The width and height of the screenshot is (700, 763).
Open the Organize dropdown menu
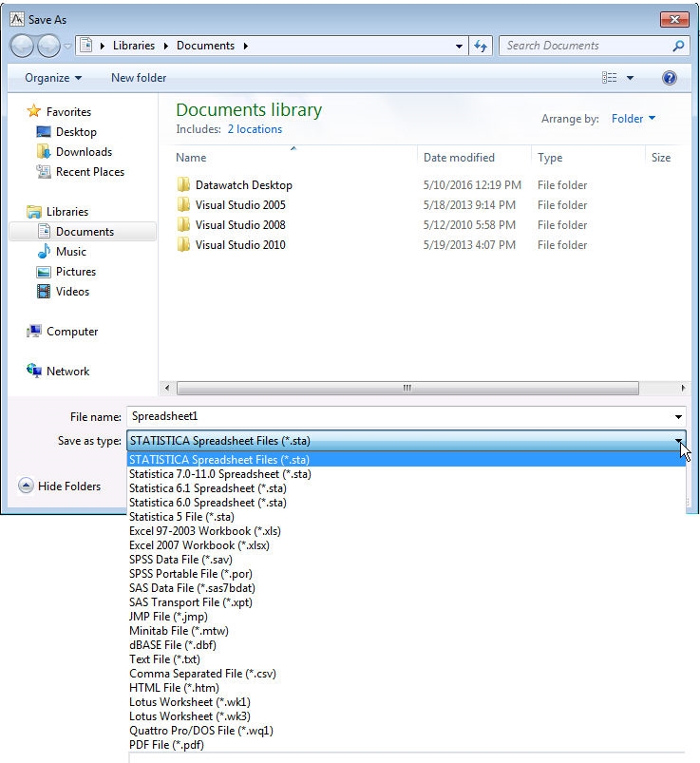click(53, 78)
